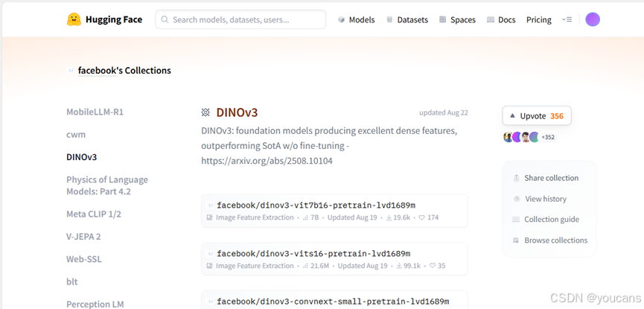Open the Docs nav item
This screenshot has width=644, height=309.
[x=507, y=19]
